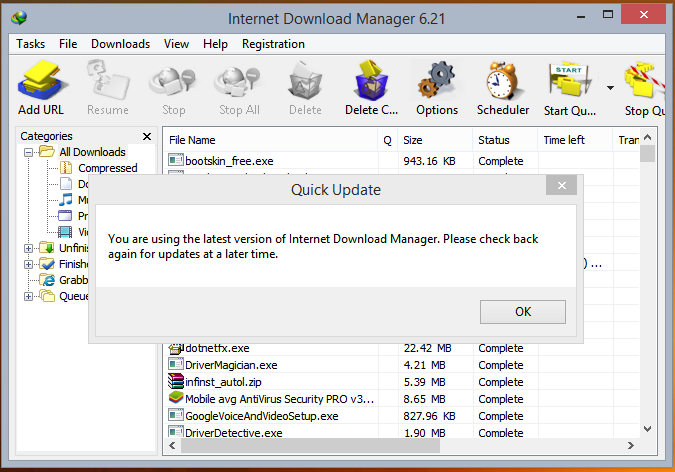Click Complete status of infinst_autol.zip row
675x472 pixels.
501,382
